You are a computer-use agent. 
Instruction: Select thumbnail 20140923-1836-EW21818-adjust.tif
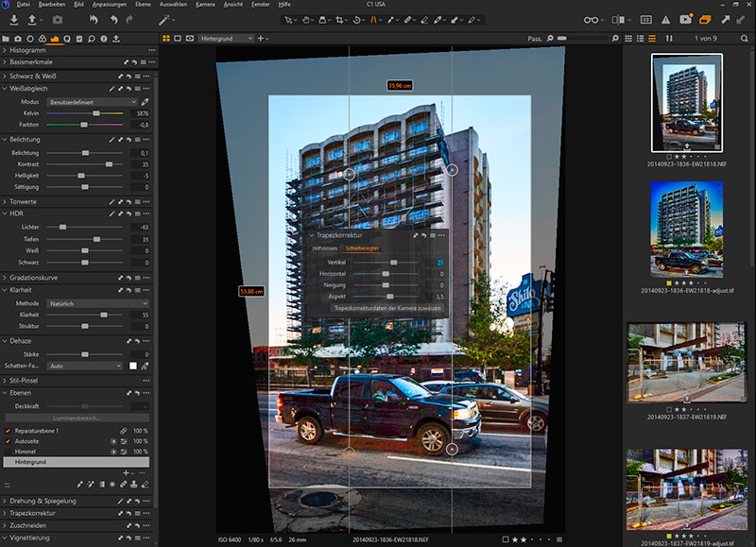click(x=687, y=230)
